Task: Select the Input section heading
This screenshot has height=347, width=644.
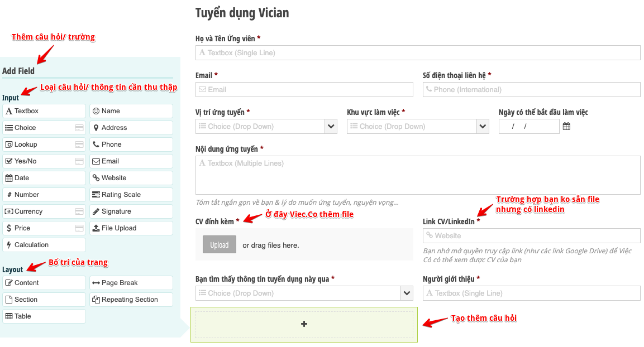Action: pyautogui.click(x=11, y=98)
